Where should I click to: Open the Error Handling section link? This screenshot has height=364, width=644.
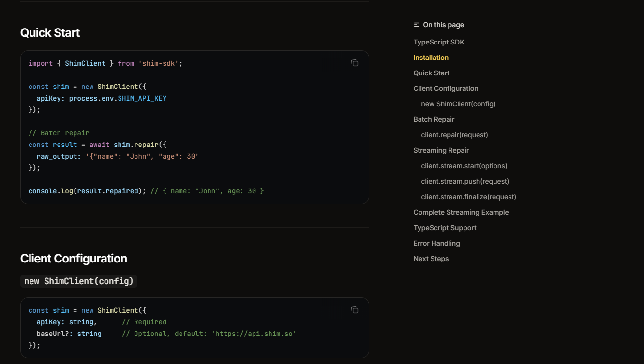(436, 243)
